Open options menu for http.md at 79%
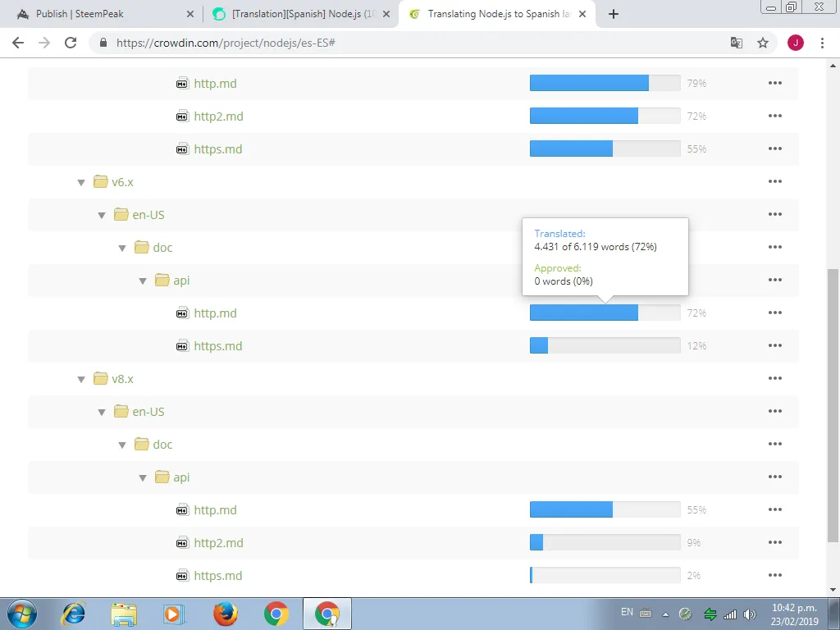Screen dimensions: 840x630 775,83
